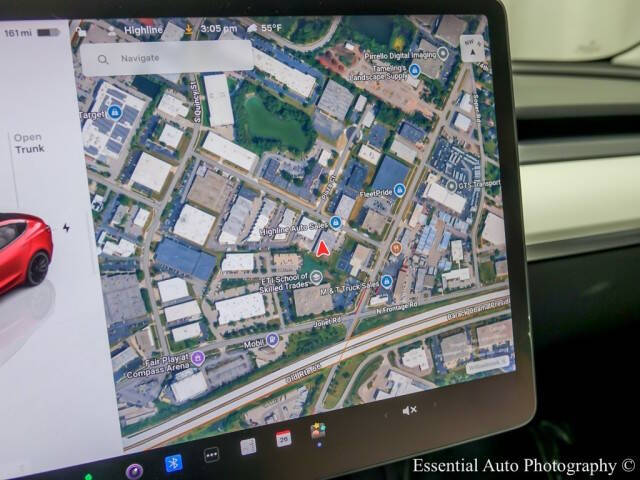Open the charge port lightning icon
Viewport: 640px width, 480px height.
(66, 227)
